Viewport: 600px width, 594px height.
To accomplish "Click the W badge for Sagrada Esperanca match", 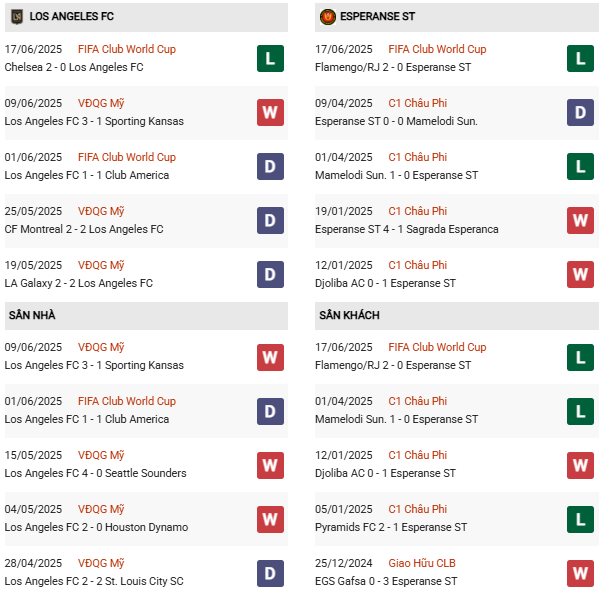I will (580, 220).
